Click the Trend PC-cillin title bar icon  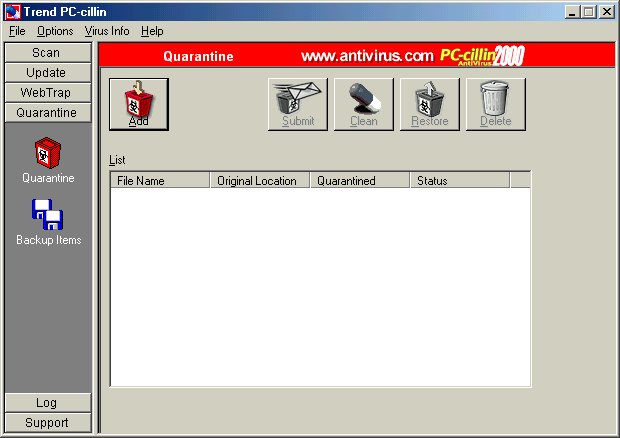[13, 12]
